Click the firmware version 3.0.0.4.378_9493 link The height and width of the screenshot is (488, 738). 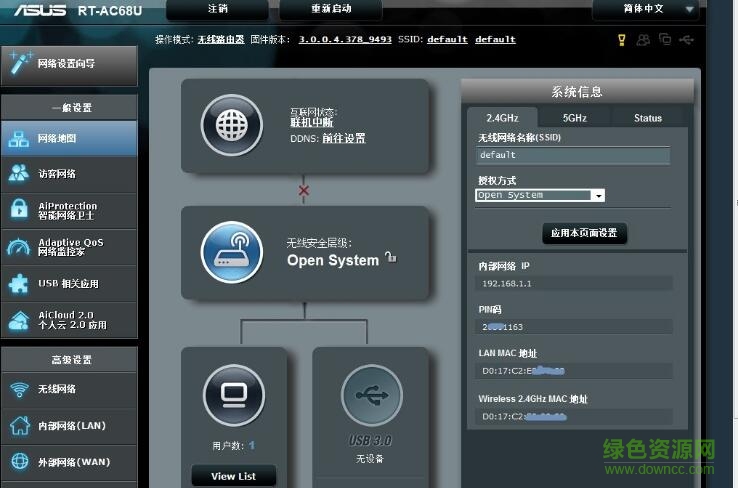click(x=345, y=40)
